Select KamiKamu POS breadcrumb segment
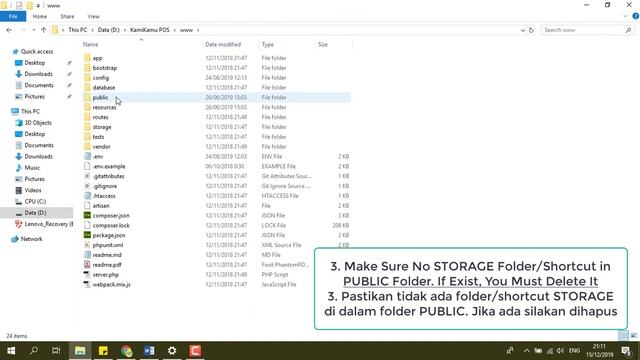The width and height of the screenshot is (640, 360). pyautogui.click(x=150, y=30)
